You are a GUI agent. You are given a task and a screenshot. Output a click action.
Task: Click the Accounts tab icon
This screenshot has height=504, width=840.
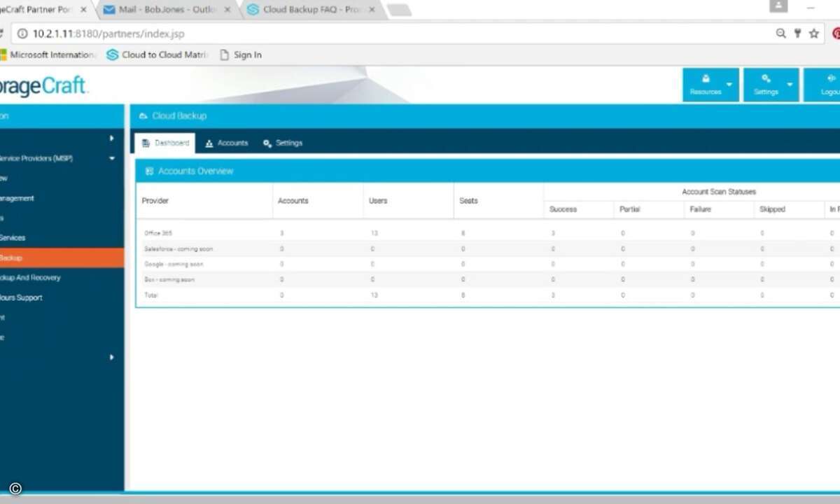pos(209,143)
